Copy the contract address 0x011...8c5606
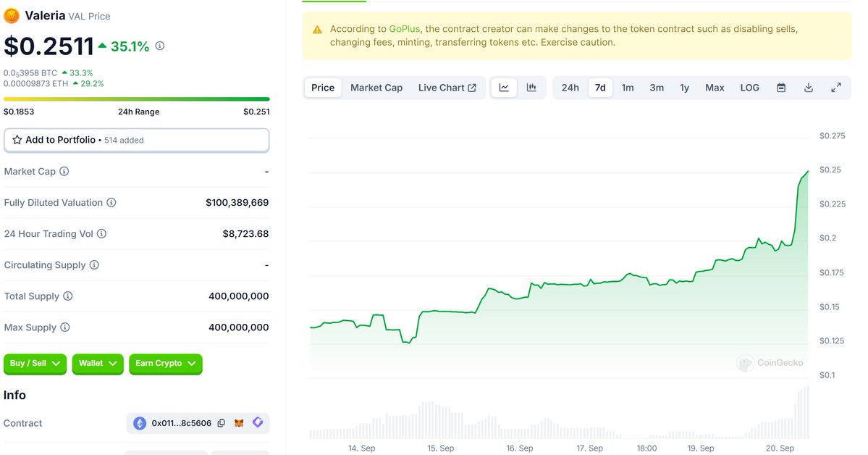Image resolution: width=868 pixels, height=455 pixels. (222, 423)
